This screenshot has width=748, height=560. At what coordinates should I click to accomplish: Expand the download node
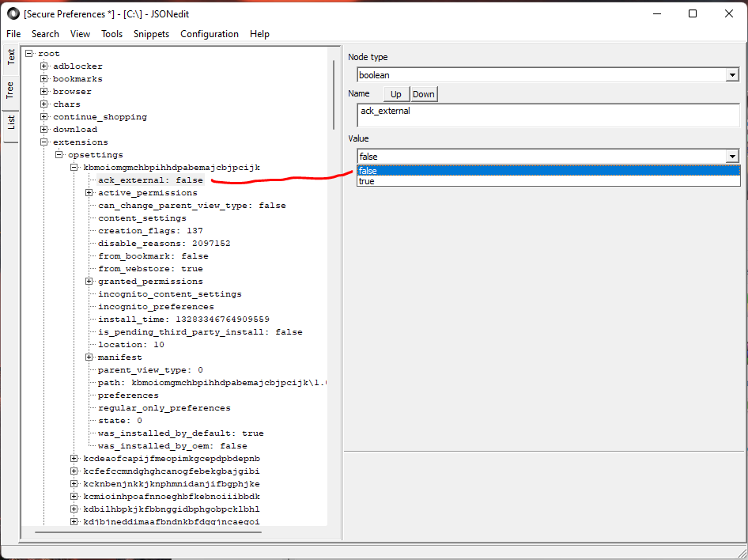coord(44,129)
